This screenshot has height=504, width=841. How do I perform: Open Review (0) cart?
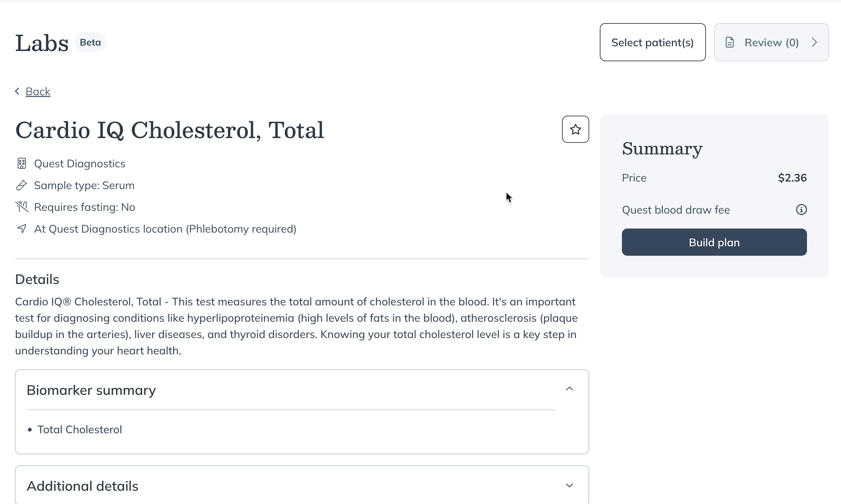coord(771,42)
